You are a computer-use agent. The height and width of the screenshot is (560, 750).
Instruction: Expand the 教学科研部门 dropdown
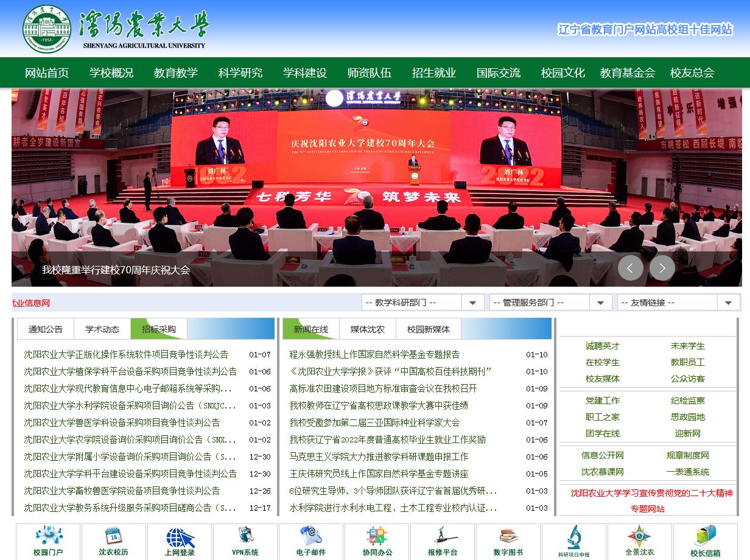coord(472,302)
